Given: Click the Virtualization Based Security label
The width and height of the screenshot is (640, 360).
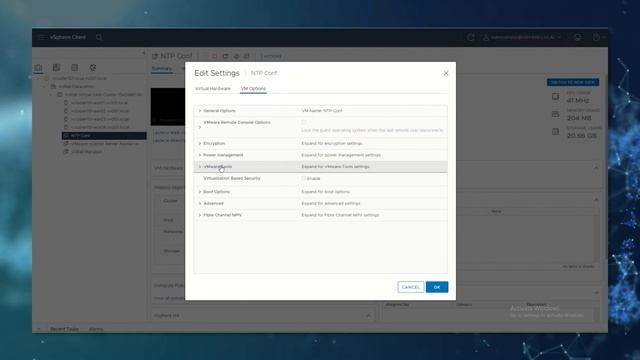Looking at the screenshot, I should [x=232, y=178].
